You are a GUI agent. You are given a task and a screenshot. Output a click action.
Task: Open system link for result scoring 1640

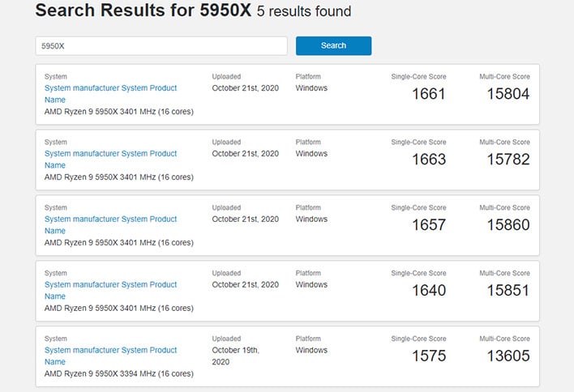click(x=110, y=290)
